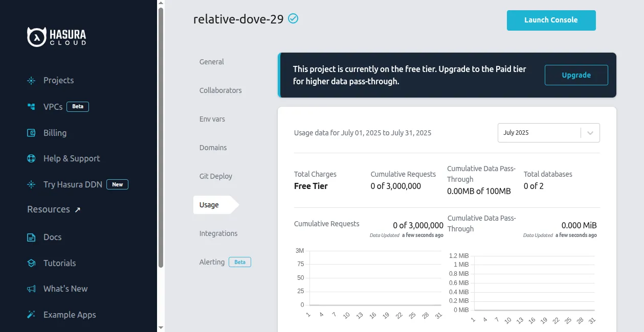
Task: Click the verified checkmark beside relative-dove-29
Action: tap(293, 19)
